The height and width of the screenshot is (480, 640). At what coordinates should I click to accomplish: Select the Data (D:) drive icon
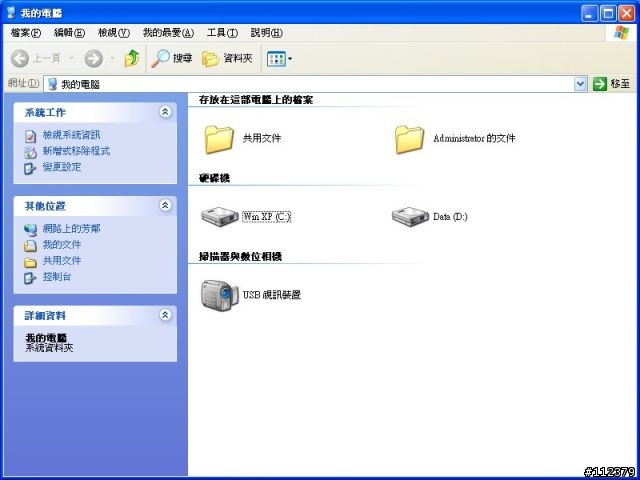coord(410,217)
